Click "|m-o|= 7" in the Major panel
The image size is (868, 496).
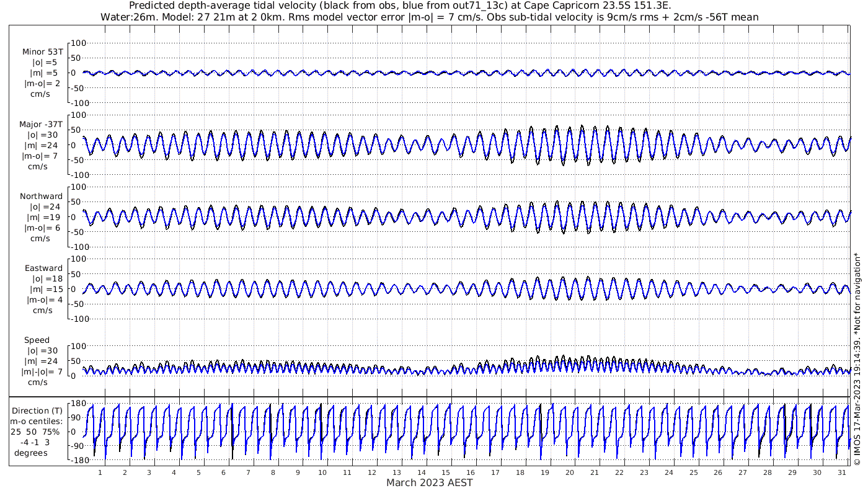tap(41, 156)
